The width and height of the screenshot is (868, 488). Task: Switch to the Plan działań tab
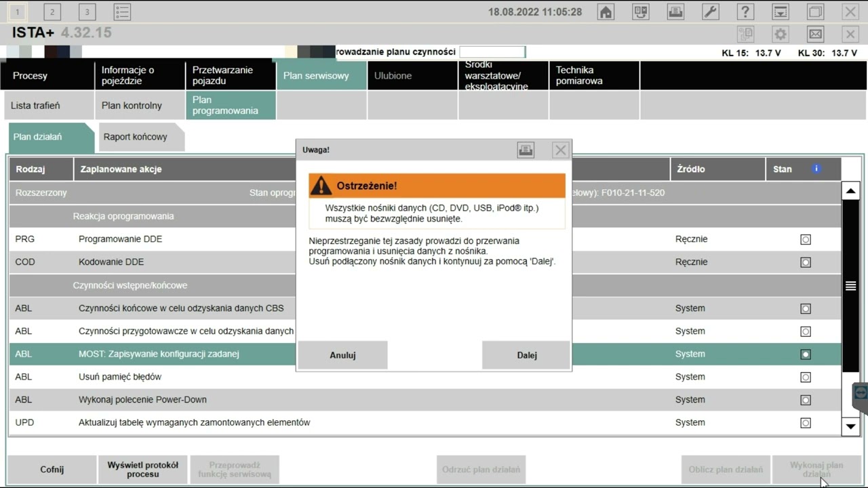[51, 137]
